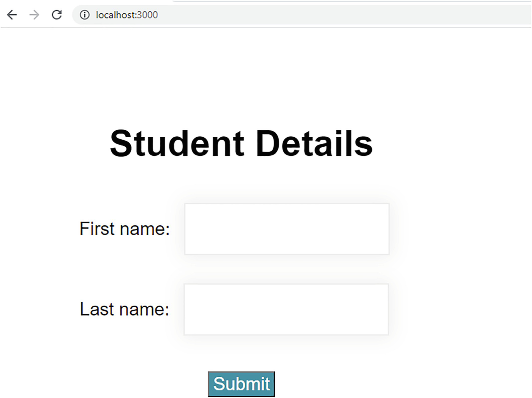Click the word "Student" in the heading
This screenshot has height=398, width=532.
(177, 144)
